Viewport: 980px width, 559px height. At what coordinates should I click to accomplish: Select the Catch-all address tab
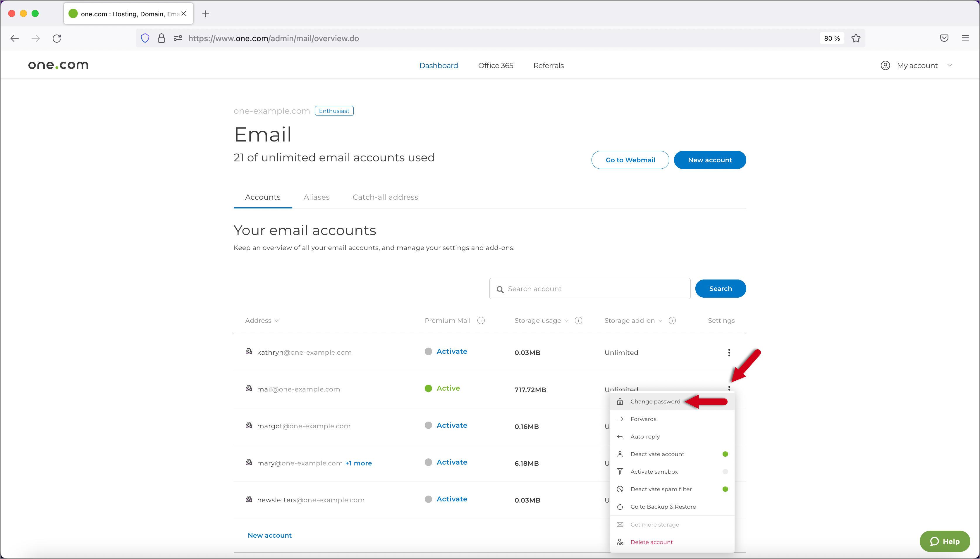click(x=385, y=197)
